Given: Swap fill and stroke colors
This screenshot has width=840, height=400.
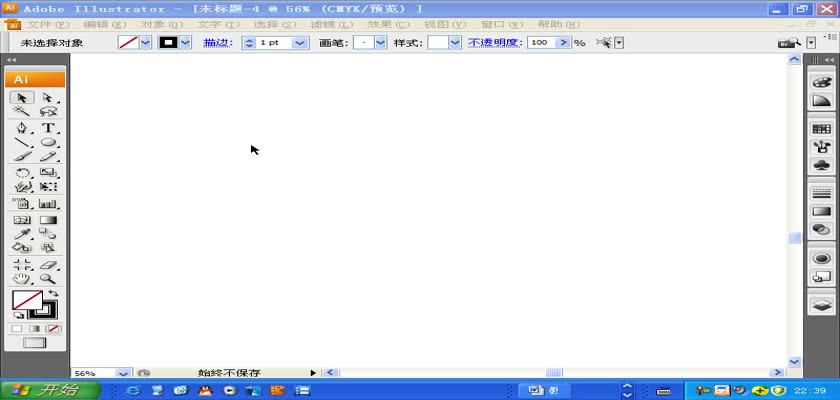Looking at the screenshot, I should pos(53,293).
